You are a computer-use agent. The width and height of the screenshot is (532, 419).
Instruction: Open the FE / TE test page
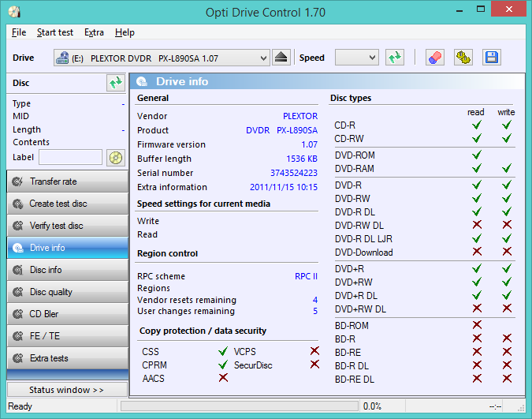(68, 336)
